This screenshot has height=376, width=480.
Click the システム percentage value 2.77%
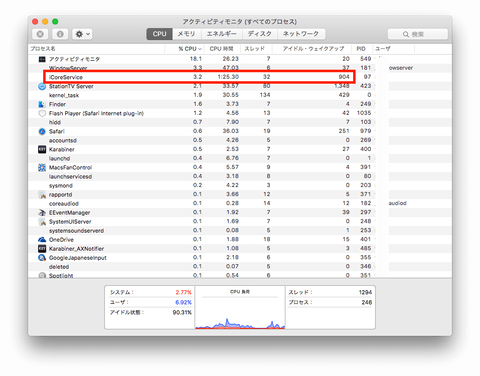point(183,292)
